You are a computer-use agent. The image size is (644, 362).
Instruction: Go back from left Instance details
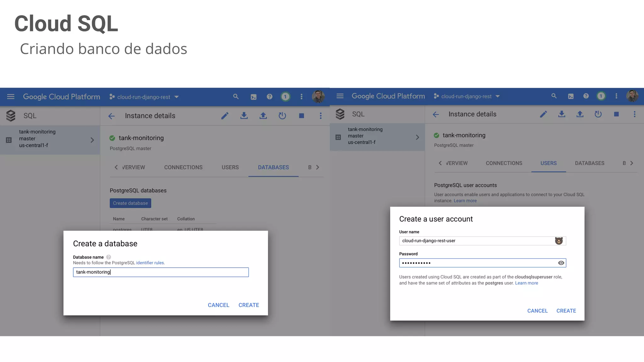tap(111, 116)
